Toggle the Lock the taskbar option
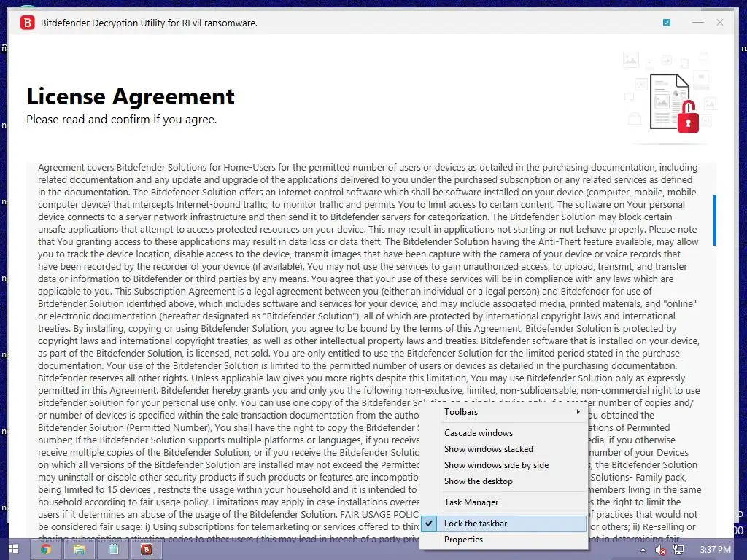This screenshot has height=560, width=747. pos(504,524)
